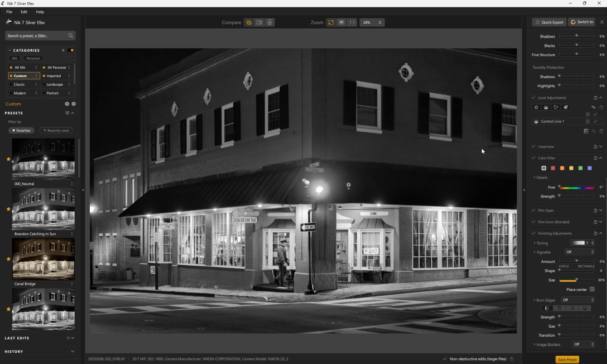Click the Quick Export button
The image size is (607, 364).
(549, 22)
